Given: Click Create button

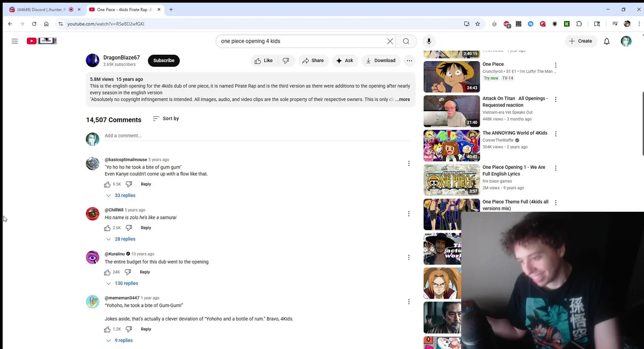Looking at the screenshot, I should [581, 41].
